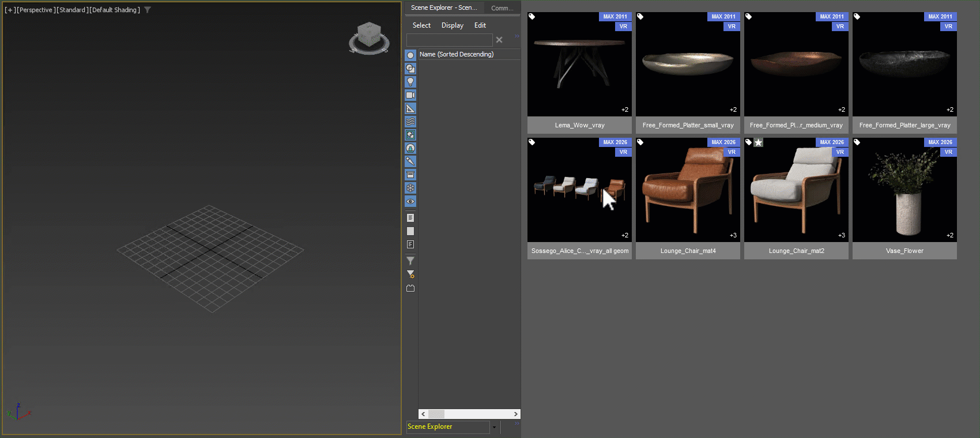The image size is (980, 438).
Task: Open the Edit menu in Scene Explorer
Action: (x=480, y=25)
